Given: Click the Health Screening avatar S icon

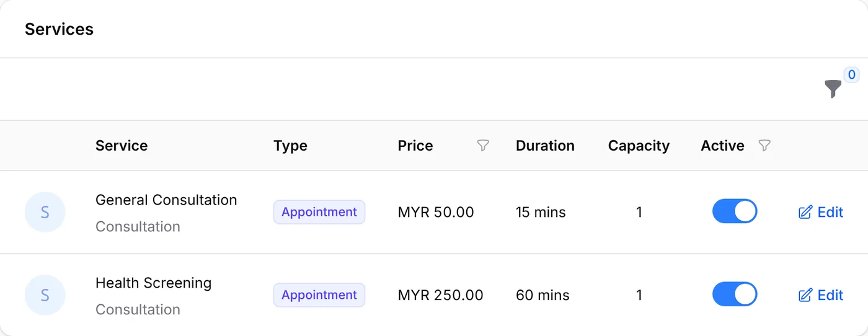Looking at the screenshot, I should [45, 295].
